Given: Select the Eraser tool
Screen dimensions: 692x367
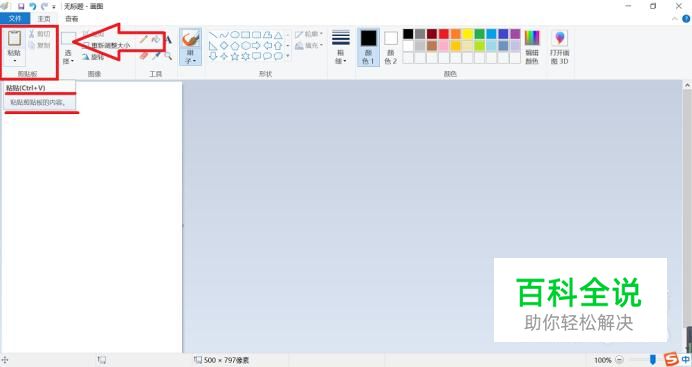Looking at the screenshot, I should [x=144, y=56].
